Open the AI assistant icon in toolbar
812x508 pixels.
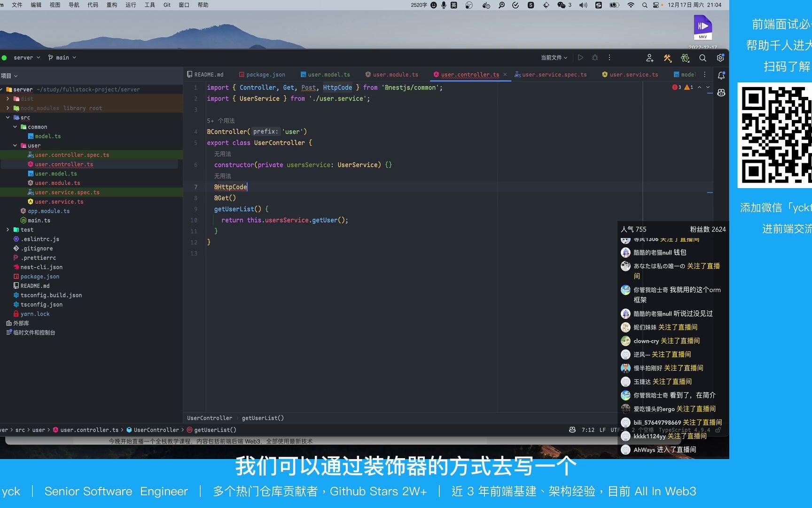tap(685, 58)
